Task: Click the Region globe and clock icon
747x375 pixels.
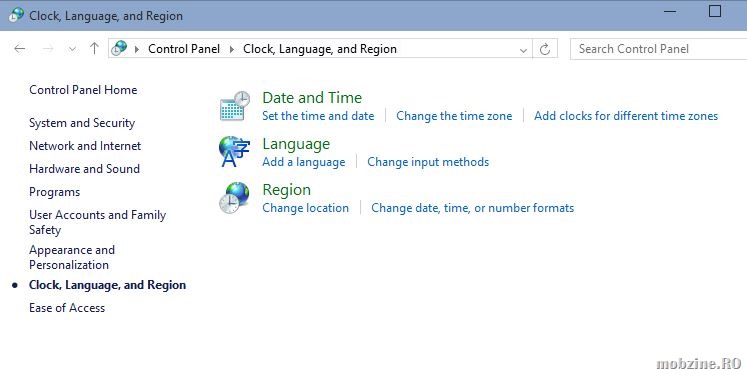Action: tap(234, 198)
